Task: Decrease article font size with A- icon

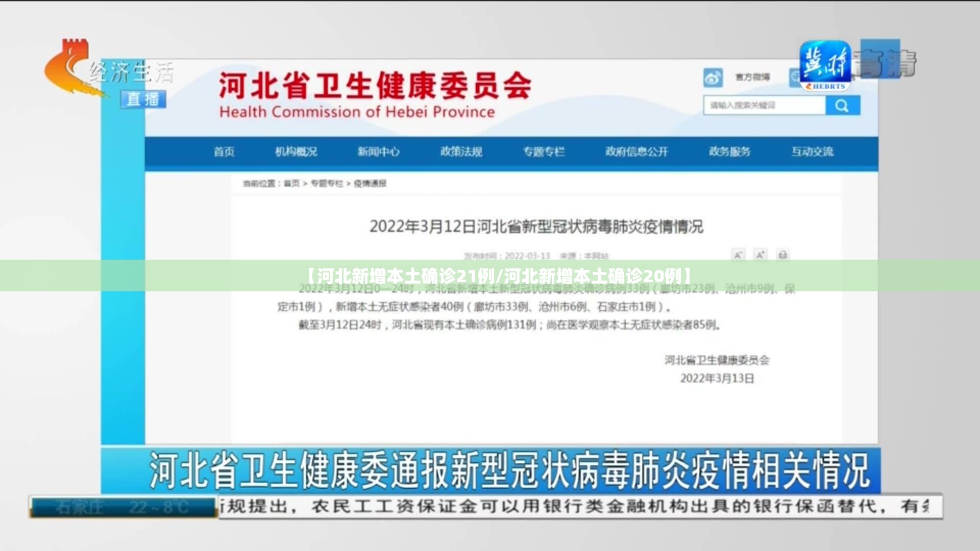Action: pos(738,255)
